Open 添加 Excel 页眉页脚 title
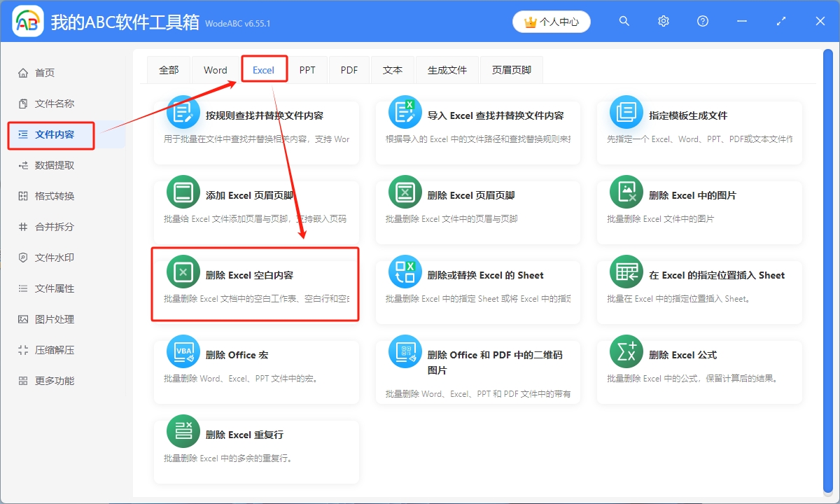Screen dimensions: 840x504 [x=250, y=195]
